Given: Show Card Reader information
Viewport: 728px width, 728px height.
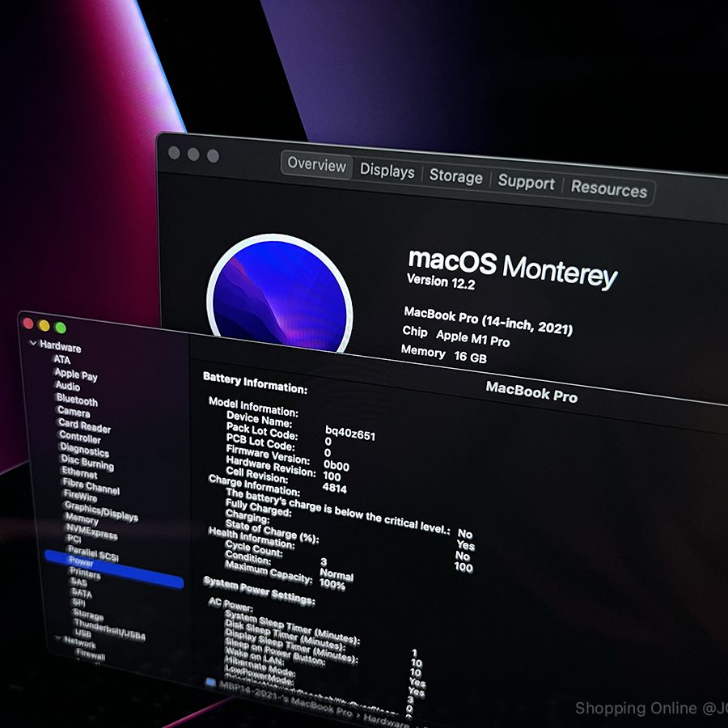Looking at the screenshot, I should pyautogui.click(x=84, y=425).
